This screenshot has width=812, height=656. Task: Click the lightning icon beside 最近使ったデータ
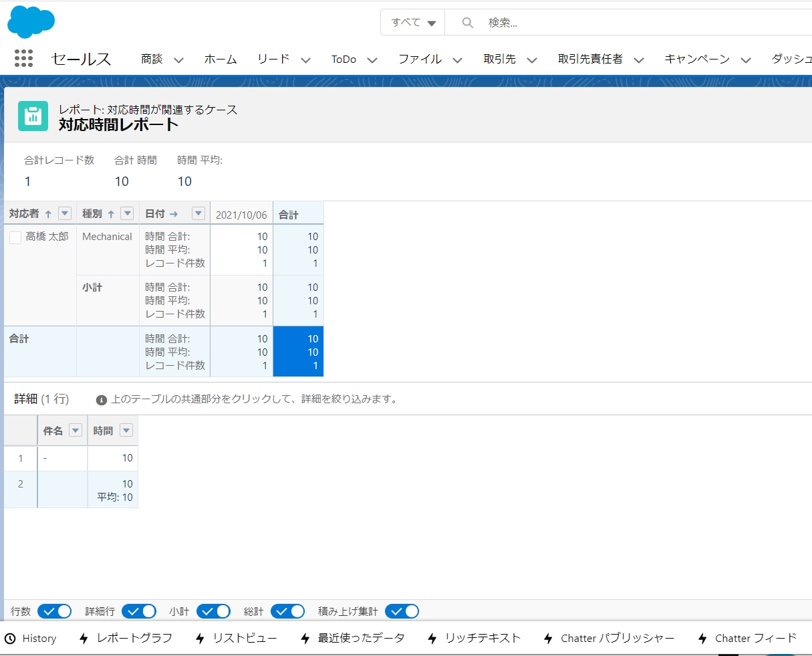click(x=305, y=639)
